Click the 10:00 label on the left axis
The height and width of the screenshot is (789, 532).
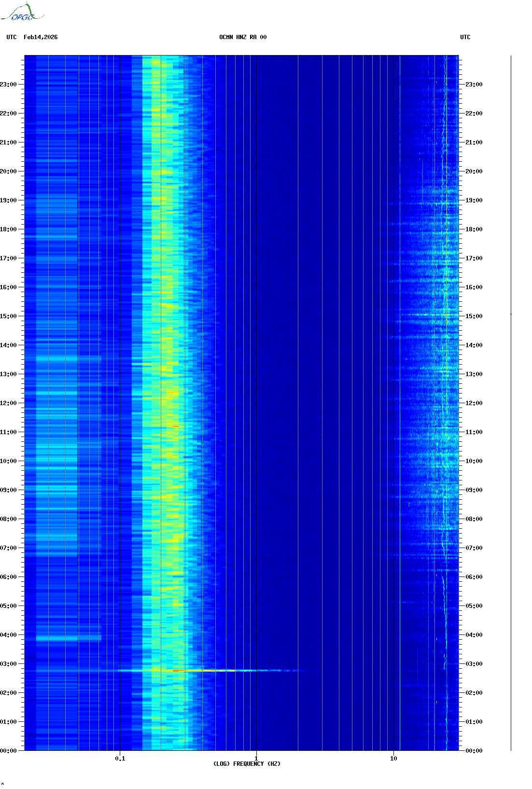click(8, 461)
